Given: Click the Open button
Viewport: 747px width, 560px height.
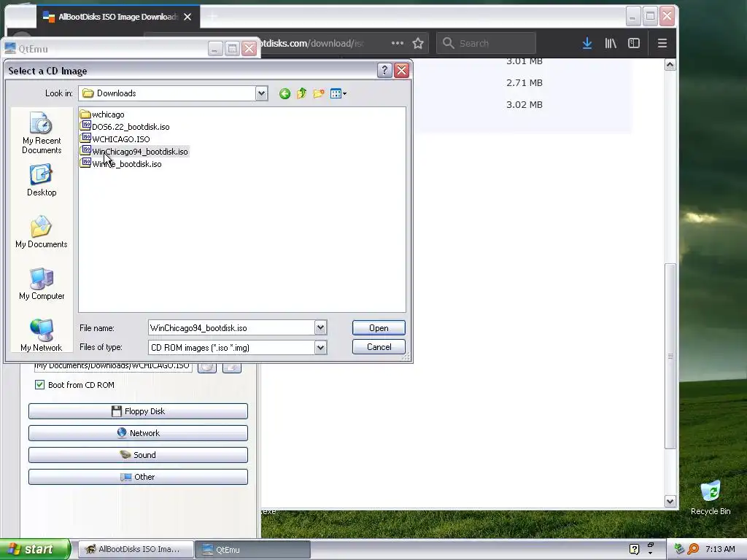Looking at the screenshot, I should [379, 327].
